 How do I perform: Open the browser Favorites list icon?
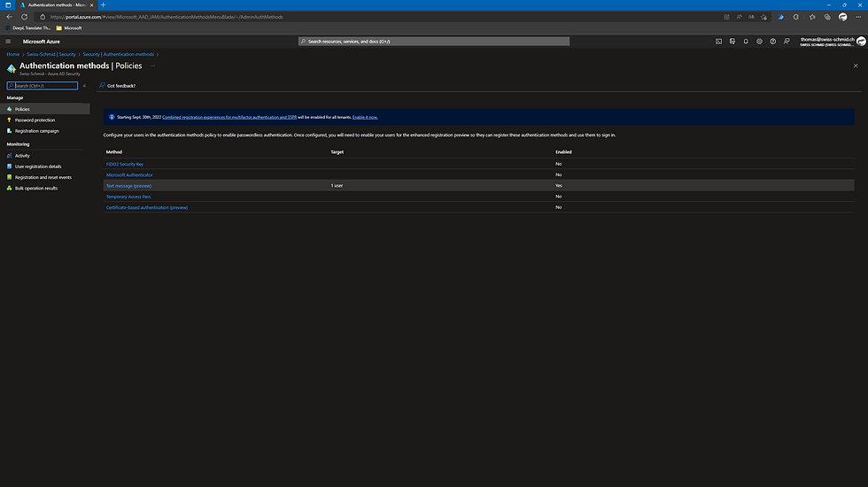812,17
